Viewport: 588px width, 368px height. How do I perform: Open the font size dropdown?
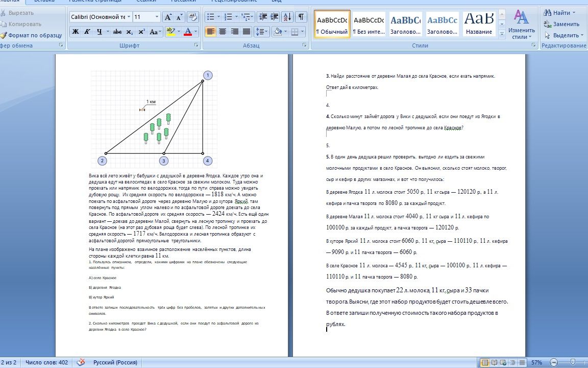point(157,17)
